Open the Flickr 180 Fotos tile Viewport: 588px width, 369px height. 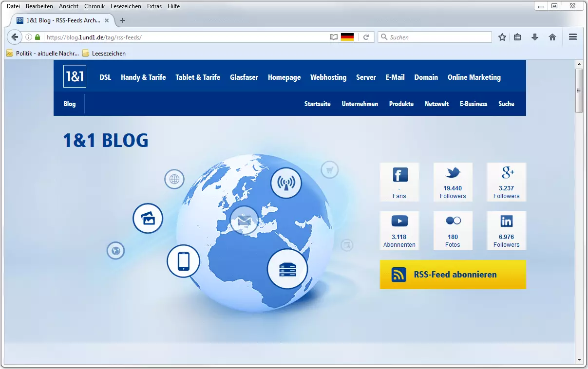pyautogui.click(x=453, y=231)
